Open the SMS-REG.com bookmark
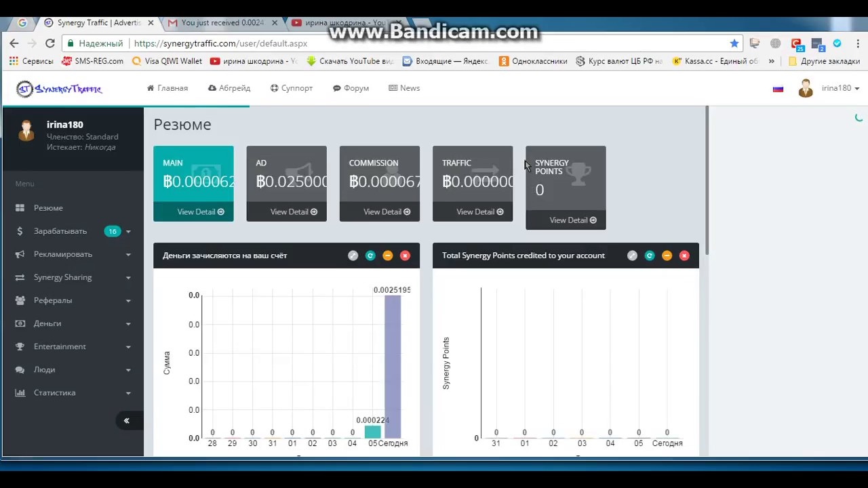This screenshot has height=488, width=868. tap(92, 61)
